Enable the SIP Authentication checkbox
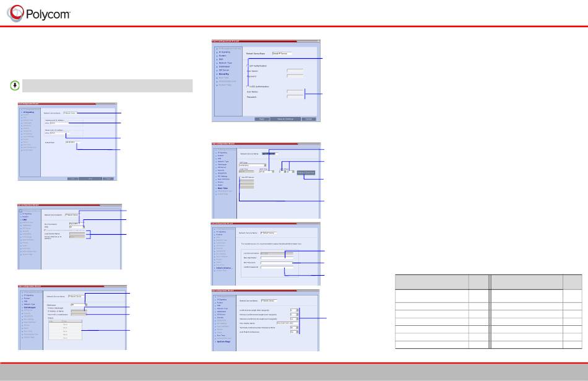Viewport: 588px width, 381px height. tap(248, 66)
